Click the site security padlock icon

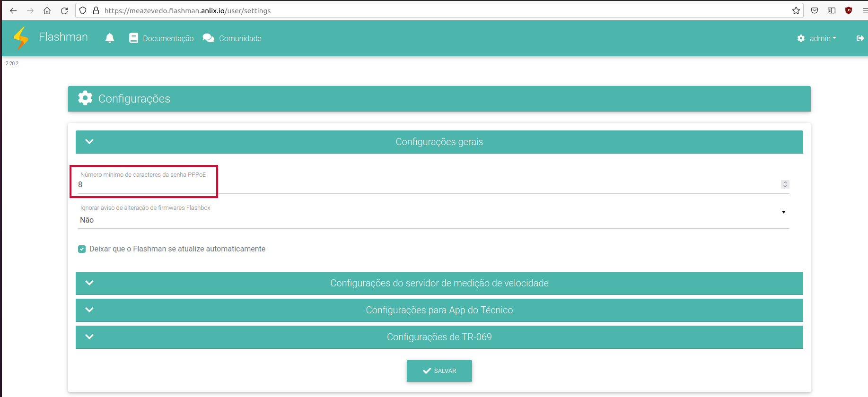96,10
